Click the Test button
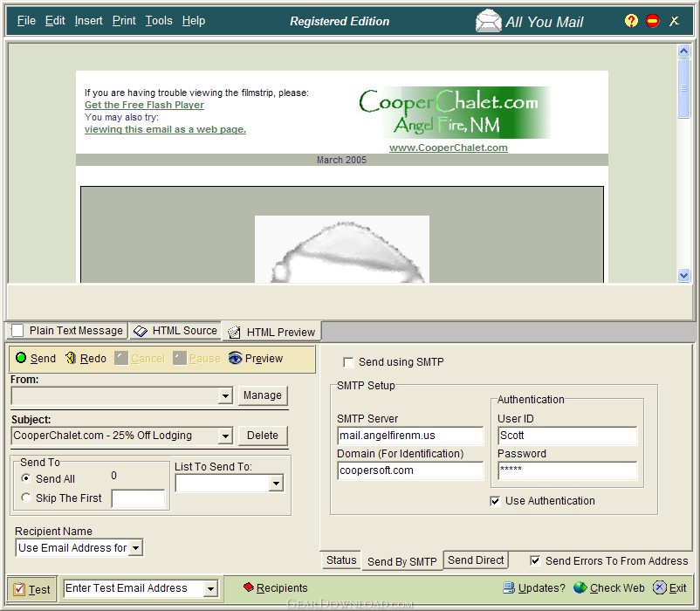Image resolution: width=700 pixels, height=611 pixels. (x=31, y=589)
